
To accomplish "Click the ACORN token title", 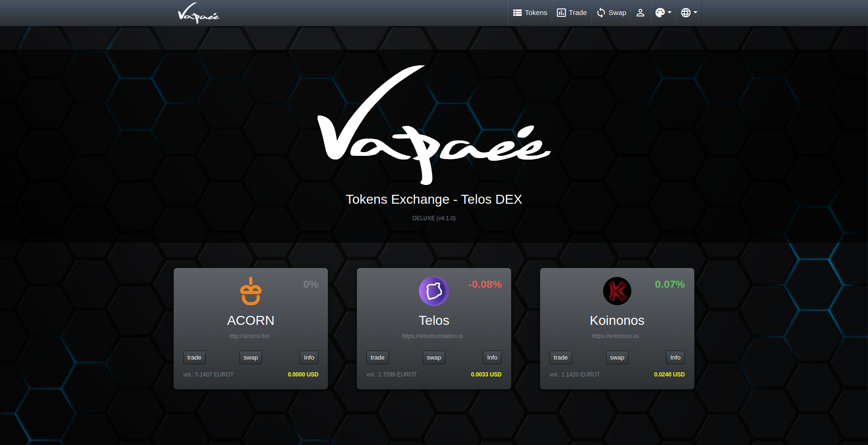I will click(x=251, y=321).
